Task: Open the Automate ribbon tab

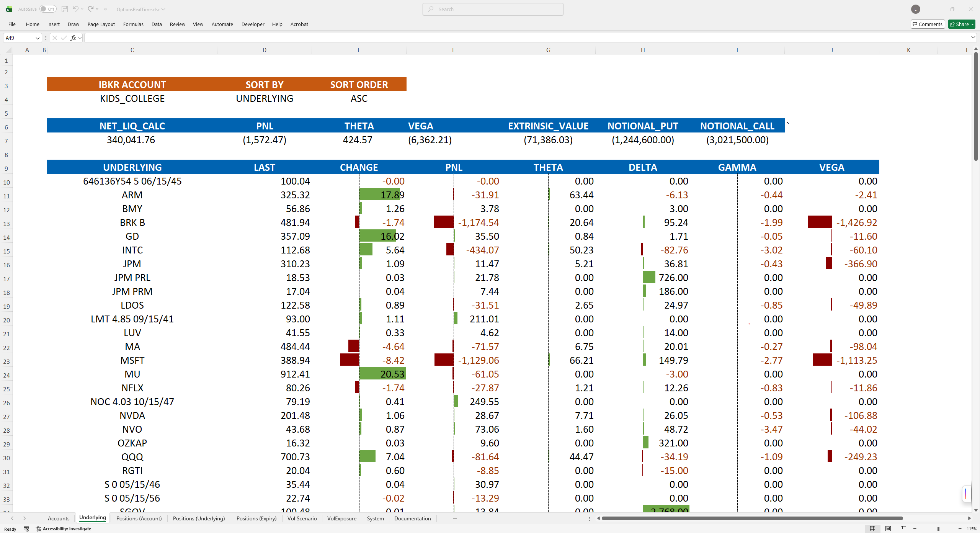Action: click(222, 24)
